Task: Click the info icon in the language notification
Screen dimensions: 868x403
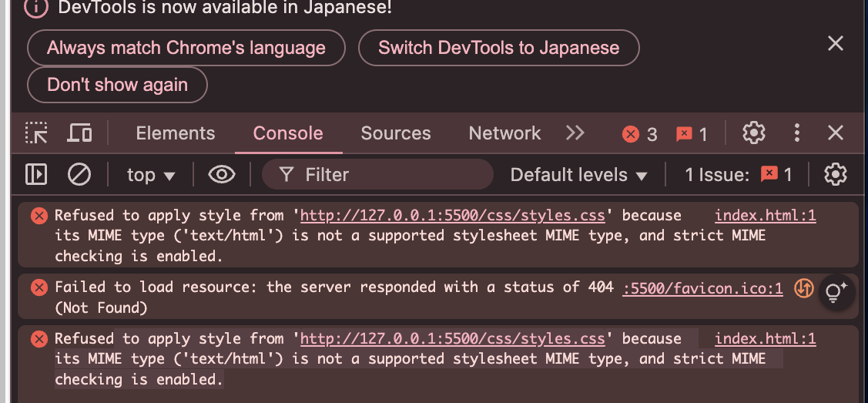Action: pos(36,8)
